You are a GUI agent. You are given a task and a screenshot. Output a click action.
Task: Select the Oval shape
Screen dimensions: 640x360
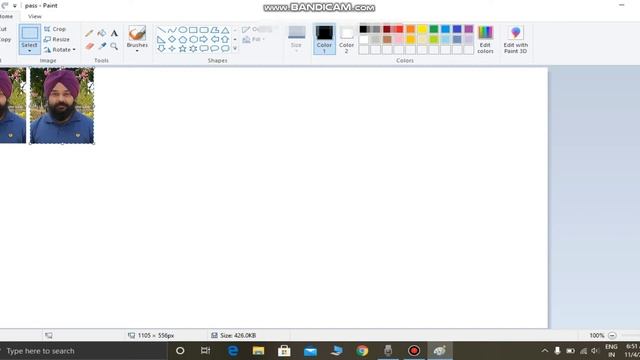(x=182, y=30)
